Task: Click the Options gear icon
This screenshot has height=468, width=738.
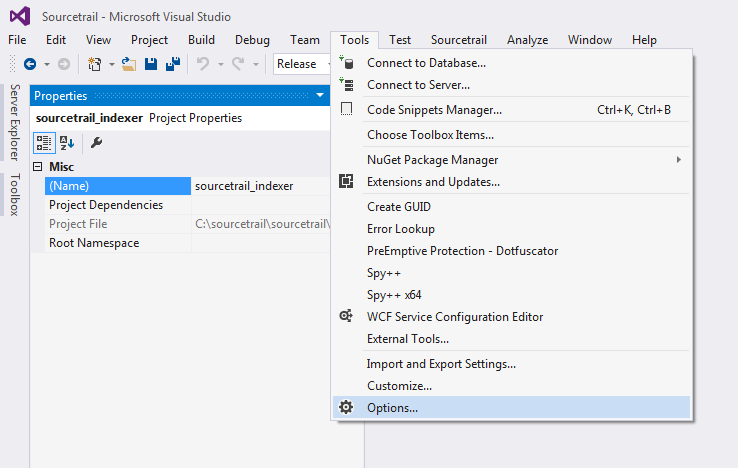Action: [x=346, y=407]
